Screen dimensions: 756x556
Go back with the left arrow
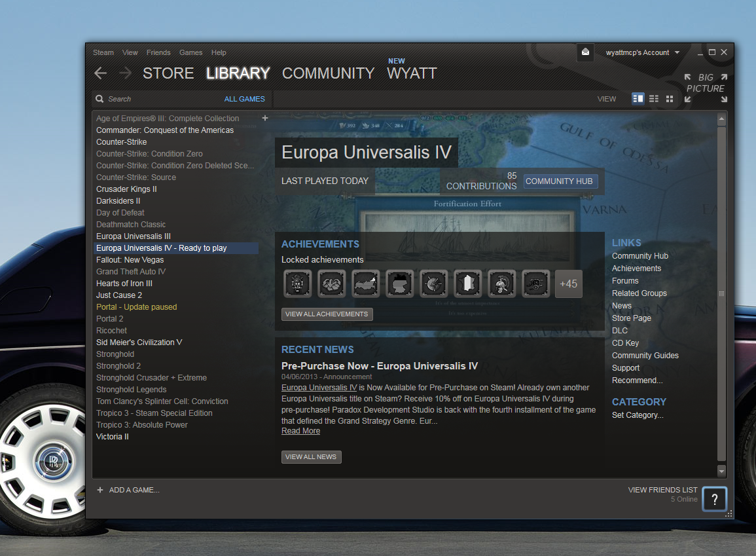point(100,73)
